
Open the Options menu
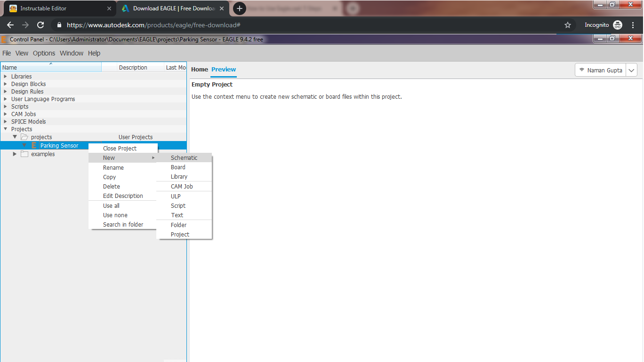tap(44, 53)
